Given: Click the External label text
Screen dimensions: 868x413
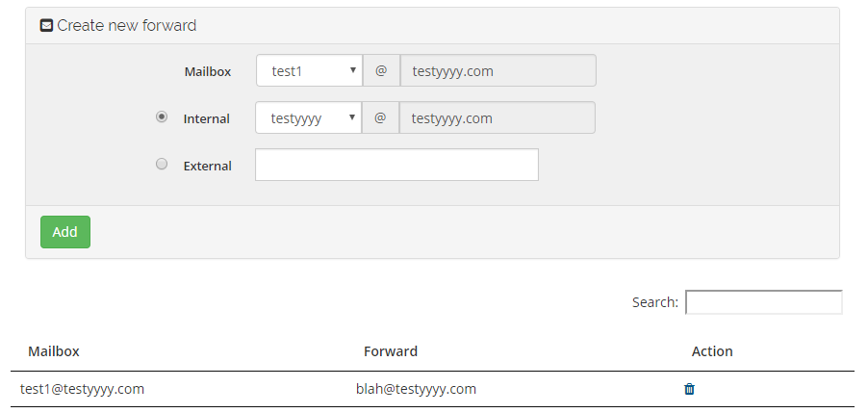Looking at the screenshot, I should 208,166.
